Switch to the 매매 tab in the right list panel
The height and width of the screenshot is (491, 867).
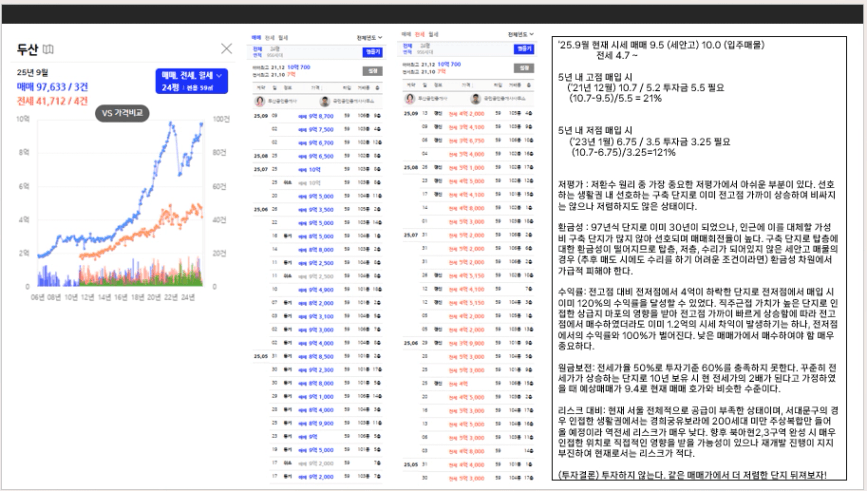(x=406, y=34)
